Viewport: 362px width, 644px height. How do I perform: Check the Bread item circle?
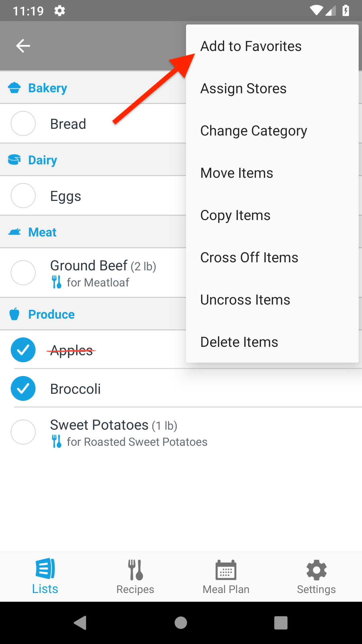(x=23, y=124)
